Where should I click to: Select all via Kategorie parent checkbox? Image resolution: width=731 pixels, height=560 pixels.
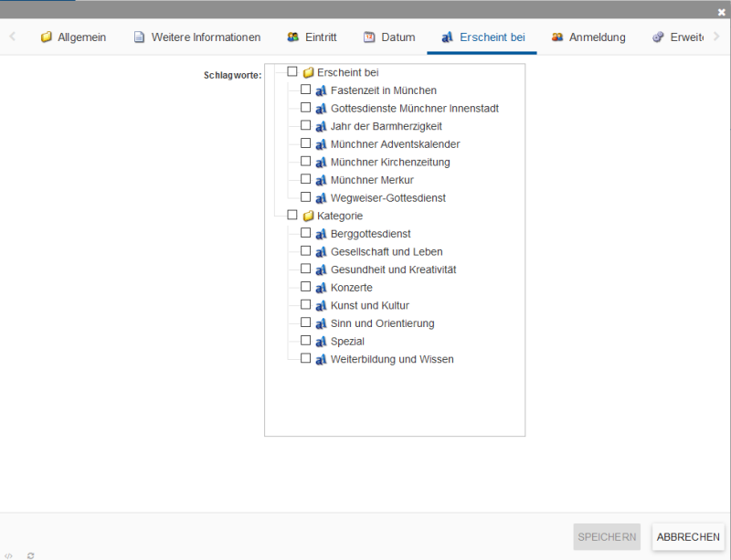[x=292, y=216]
